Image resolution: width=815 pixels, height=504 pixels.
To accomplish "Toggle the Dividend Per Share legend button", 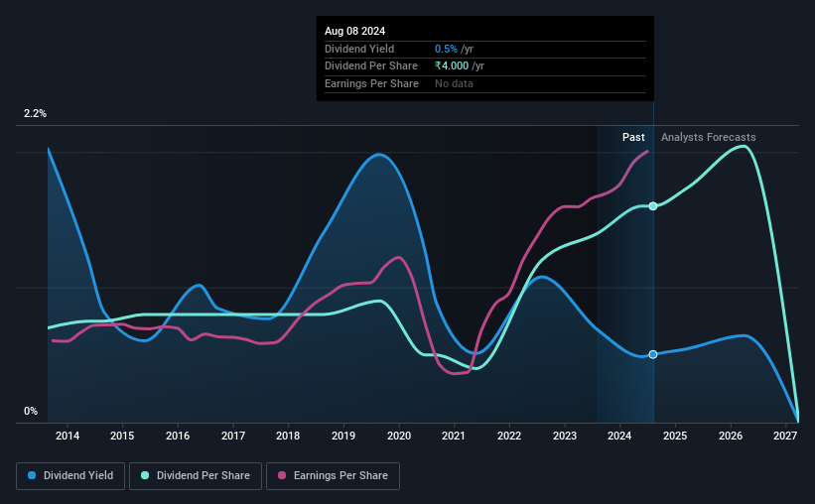I will 196,476.
